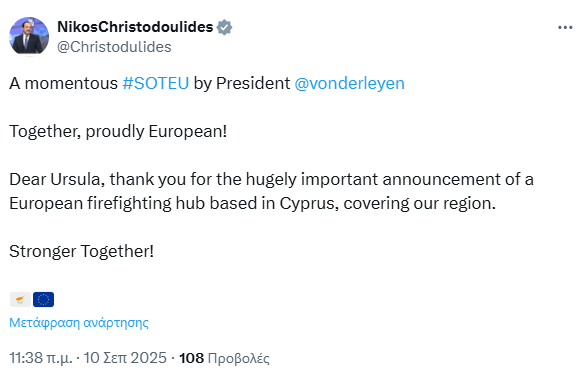
Task: Open Nikos Christodoulides profile picture
Action: 29,36
